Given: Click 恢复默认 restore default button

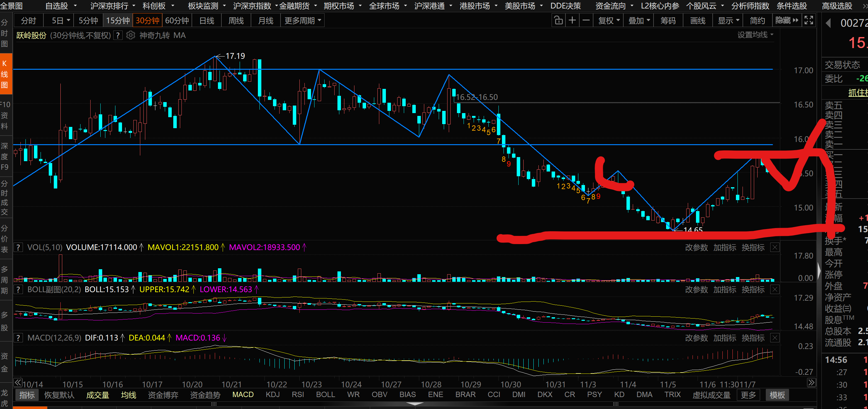Looking at the screenshot, I should tap(59, 395).
